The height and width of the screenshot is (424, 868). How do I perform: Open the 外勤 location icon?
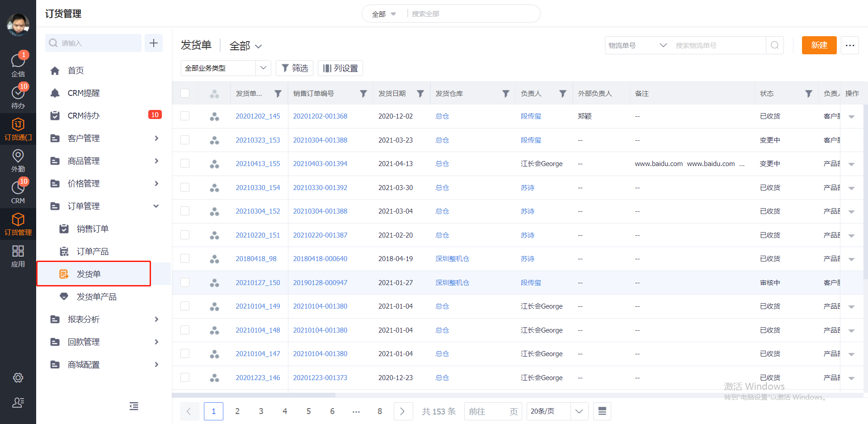(x=18, y=160)
